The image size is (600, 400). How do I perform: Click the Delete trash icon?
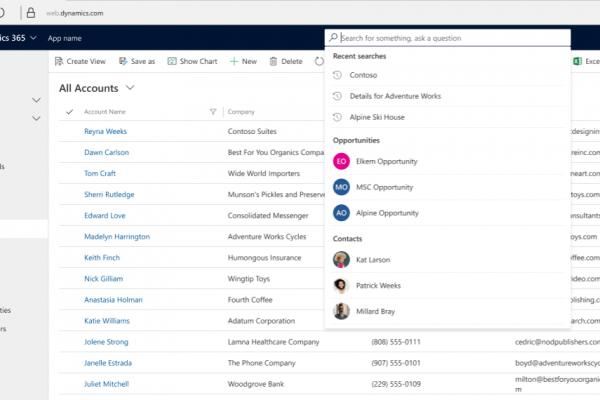pyautogui.click(x=273, y=61)
